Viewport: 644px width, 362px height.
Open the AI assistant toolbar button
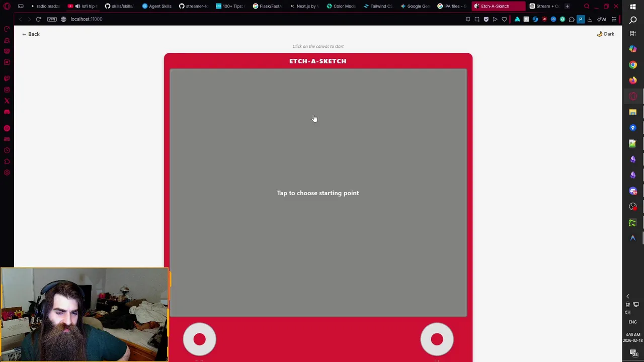point(601,19)
